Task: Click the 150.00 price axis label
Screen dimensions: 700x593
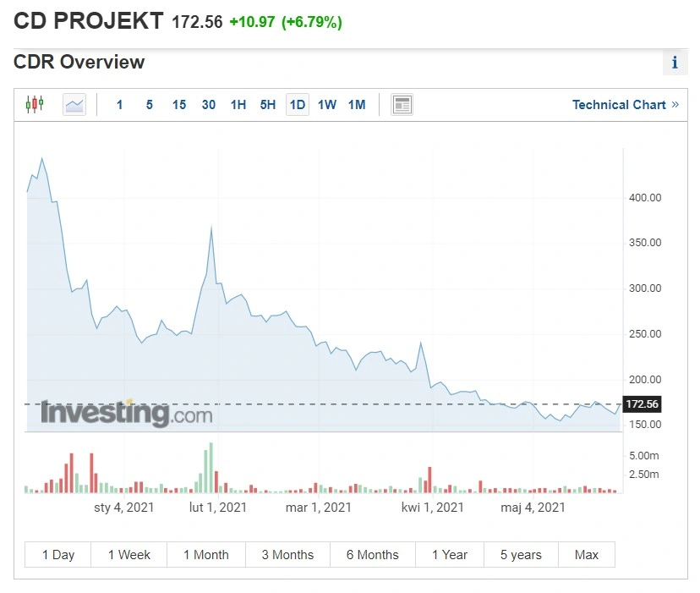Action: [x=645, y=424]
